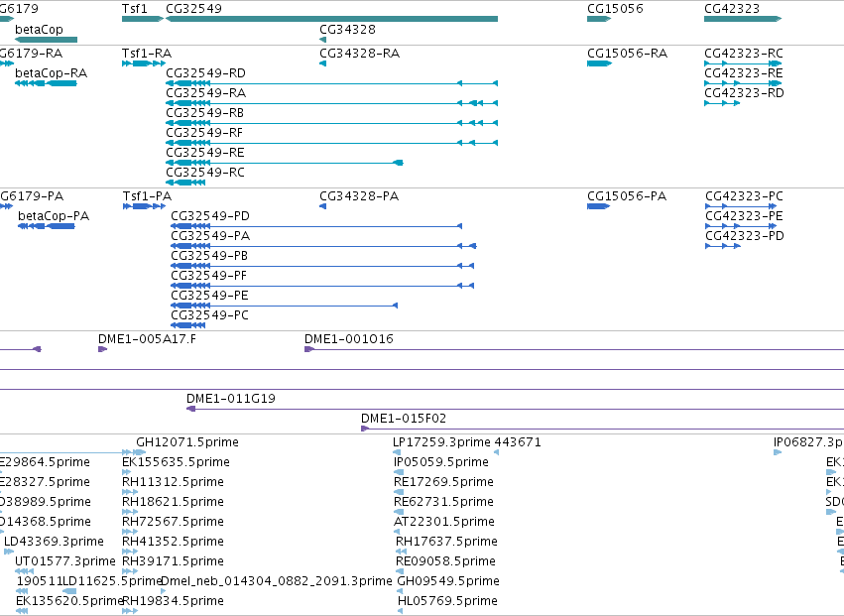Click Tsf1-PA protein label
The width and height of the screenshot is (844, 616).
pyautogui.click(x=147, y=196)
